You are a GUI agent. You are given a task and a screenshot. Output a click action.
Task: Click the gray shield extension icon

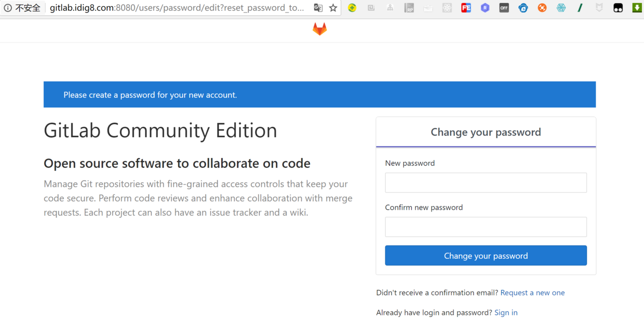599,8
